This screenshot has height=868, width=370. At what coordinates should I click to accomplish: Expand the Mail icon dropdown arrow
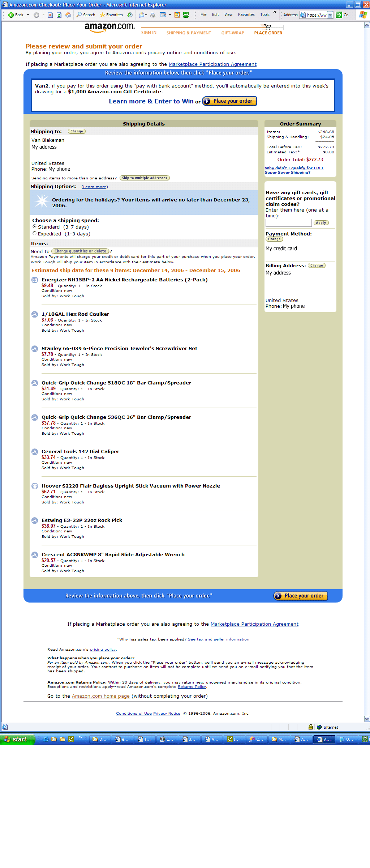(x=146, y=15)
